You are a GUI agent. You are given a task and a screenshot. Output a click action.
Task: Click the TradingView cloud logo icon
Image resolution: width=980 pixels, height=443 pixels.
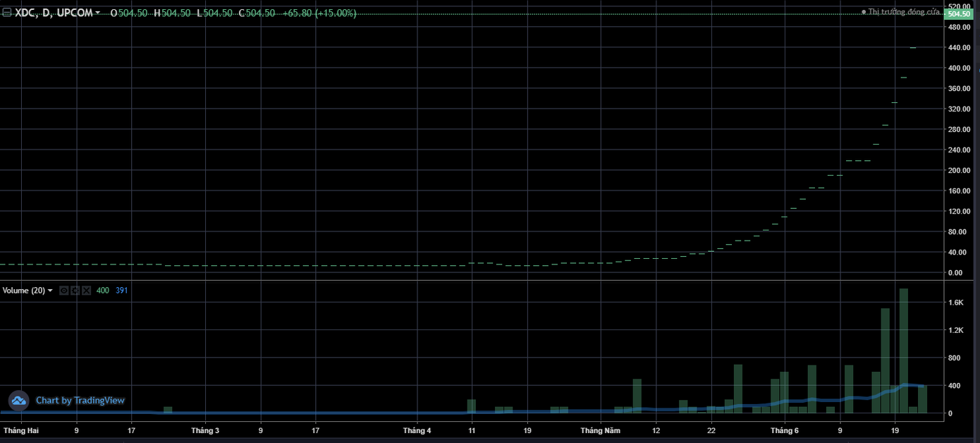pyautogui.click(x=18, y=401)
